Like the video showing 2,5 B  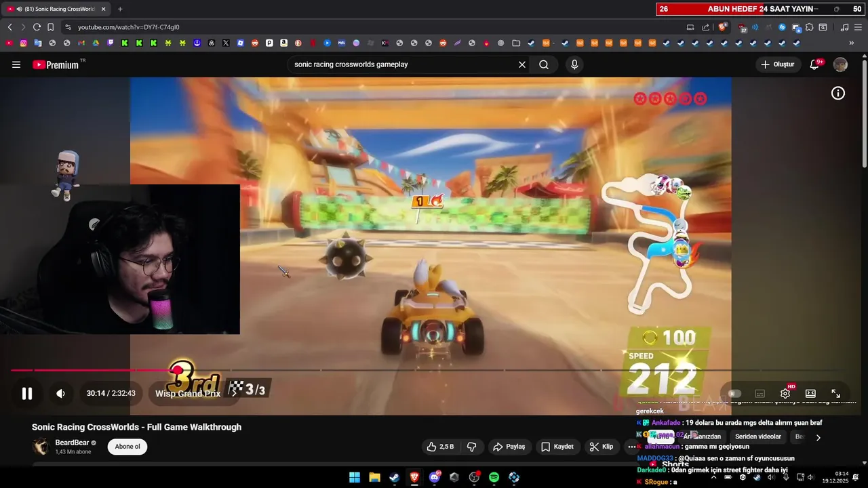pos(439,447)
